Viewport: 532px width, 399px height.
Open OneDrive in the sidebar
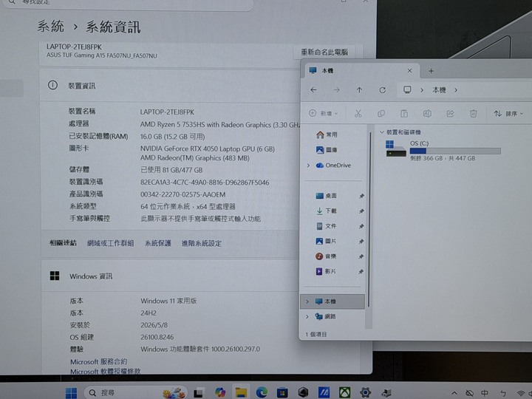[334, 166]
